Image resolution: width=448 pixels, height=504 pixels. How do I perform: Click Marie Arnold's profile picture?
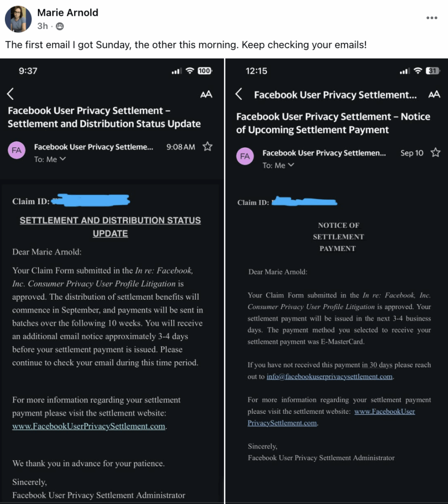pos(18,19)
